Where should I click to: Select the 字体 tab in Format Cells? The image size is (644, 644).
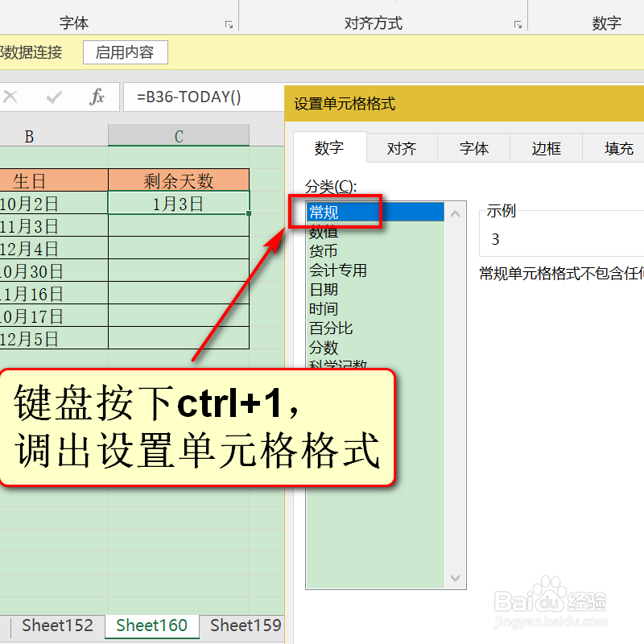[473, 148]
